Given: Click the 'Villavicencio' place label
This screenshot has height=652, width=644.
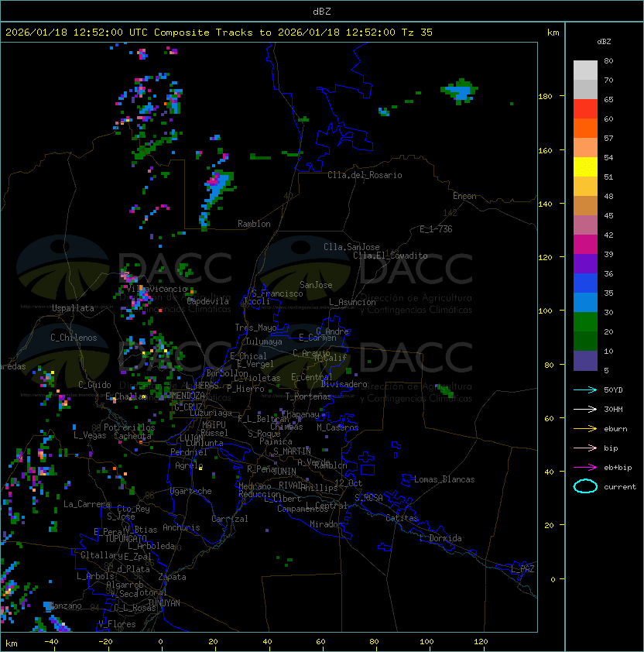Looking at the screenshot, I should 156,289.
